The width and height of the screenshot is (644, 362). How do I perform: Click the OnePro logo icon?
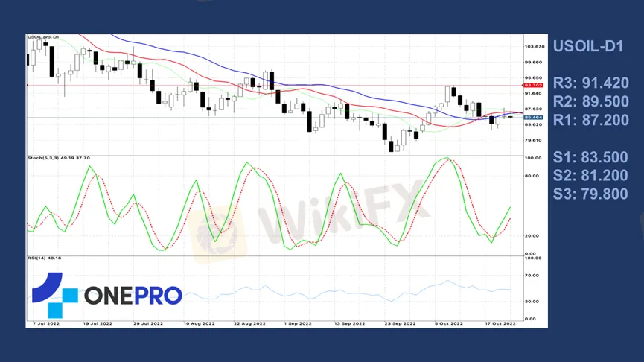(x=54, y=294)
